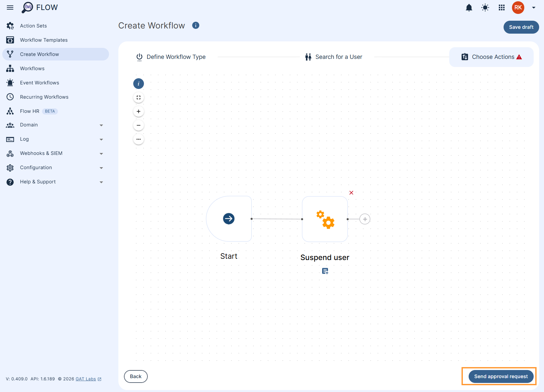Open the canvas more-options ellipsis
Viewport: 544px width, 392px height.
[x=138, y=139]
